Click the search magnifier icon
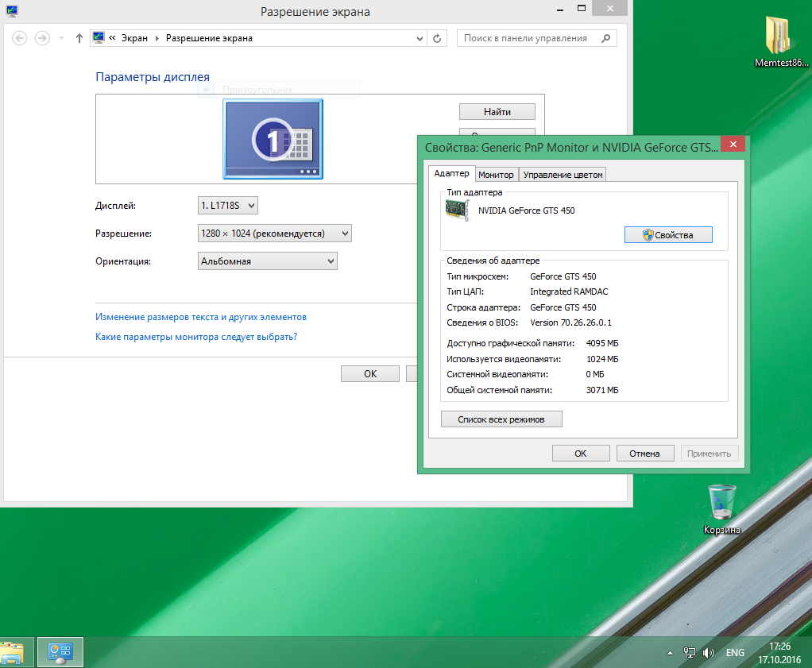 606,38
